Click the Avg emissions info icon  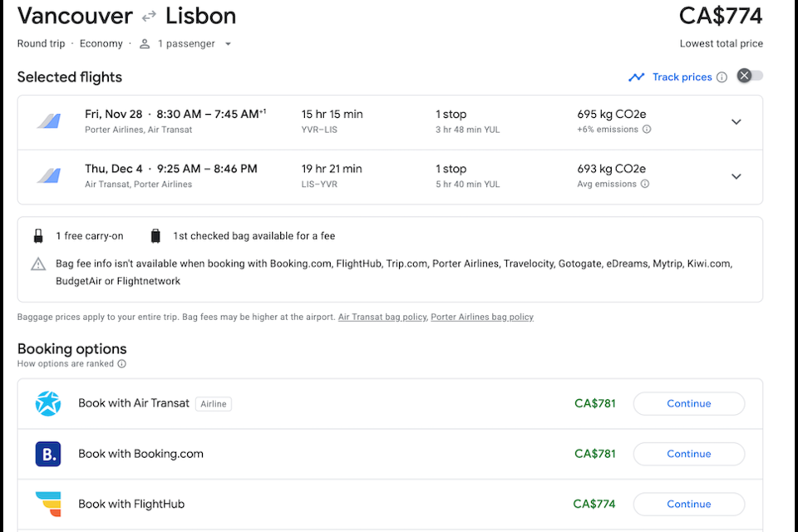[x=645, y=185]
